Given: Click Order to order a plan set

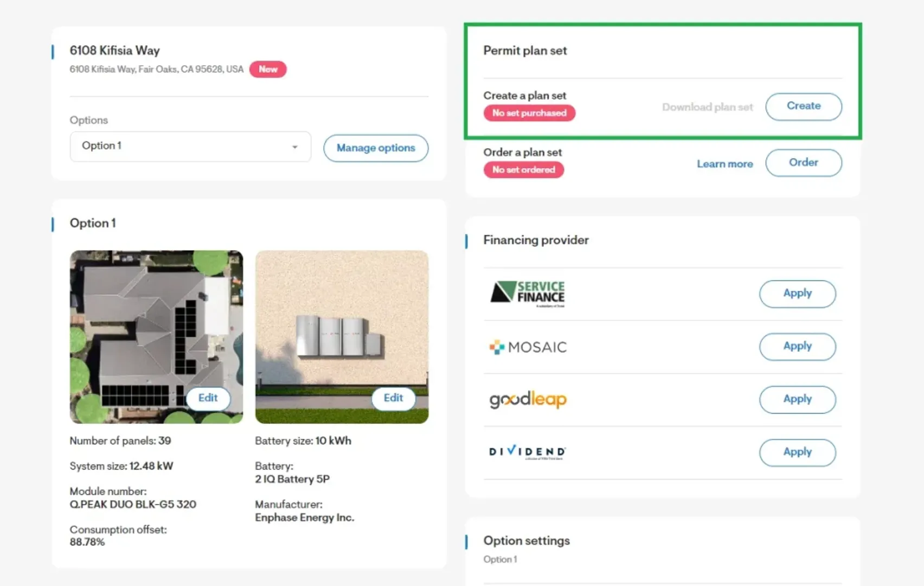Looking at the screenshot, I should (804, 163).
